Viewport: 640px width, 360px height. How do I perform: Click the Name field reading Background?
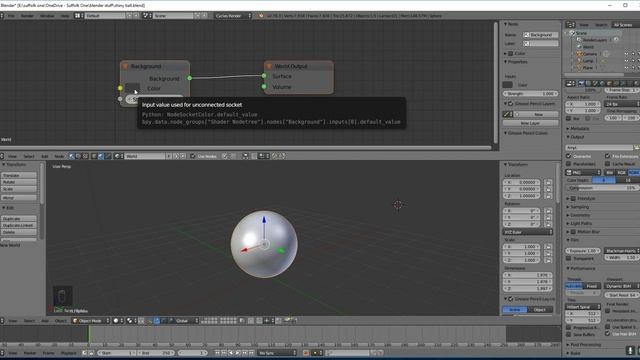(540, 35)
